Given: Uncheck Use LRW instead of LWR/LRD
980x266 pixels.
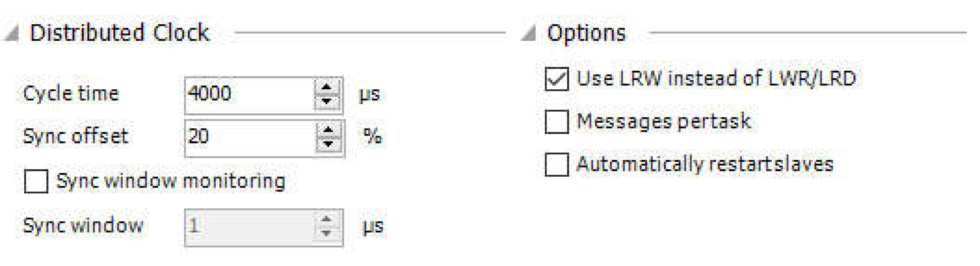Looking at the screenshot, I should coord(557,79).
